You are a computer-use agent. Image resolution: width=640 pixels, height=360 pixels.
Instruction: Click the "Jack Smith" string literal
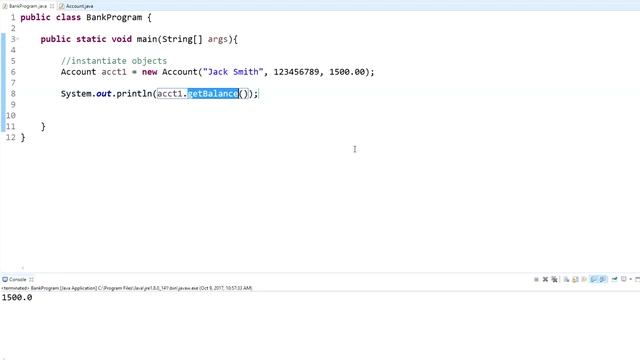click(x=233, y=72)
